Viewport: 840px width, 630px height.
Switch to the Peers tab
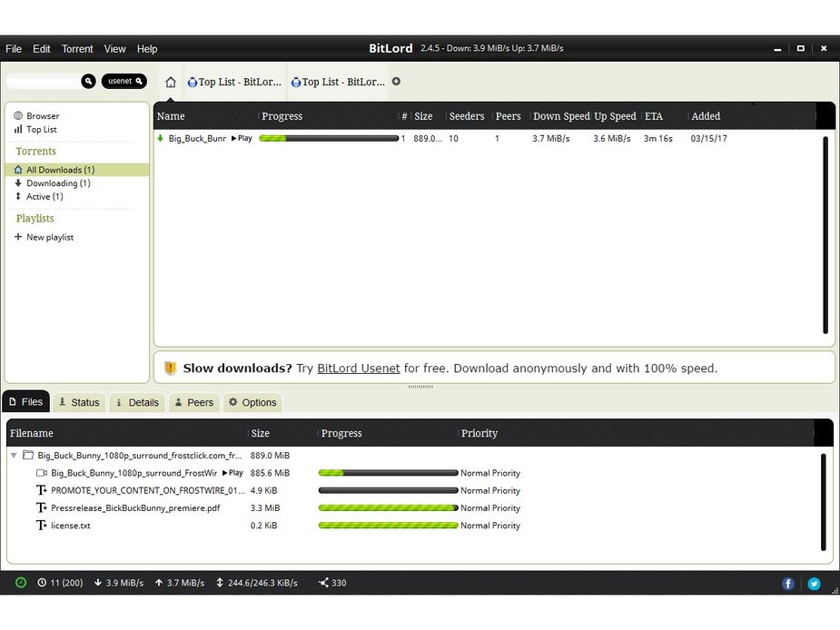coord(193,402)
